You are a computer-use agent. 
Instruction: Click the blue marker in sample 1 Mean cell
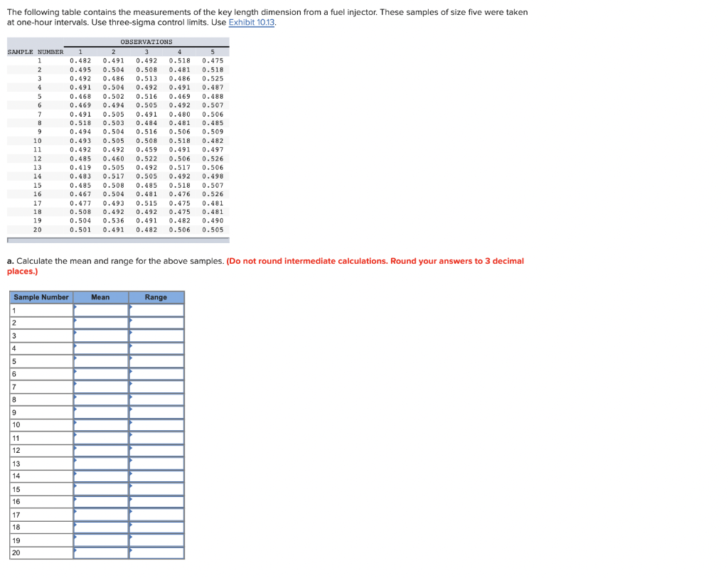[75, 307]
